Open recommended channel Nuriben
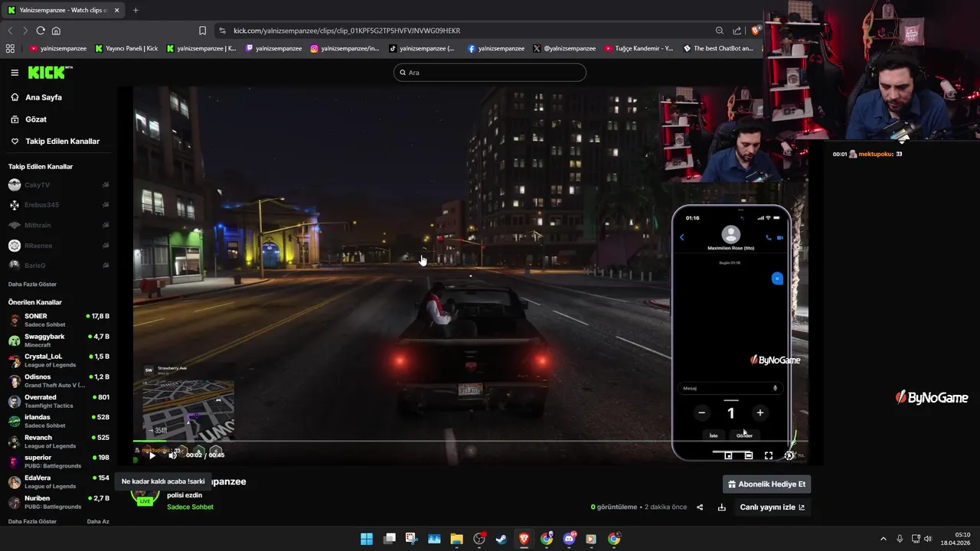The height and width of the screenshot is (551, 980). coord(58,502)
